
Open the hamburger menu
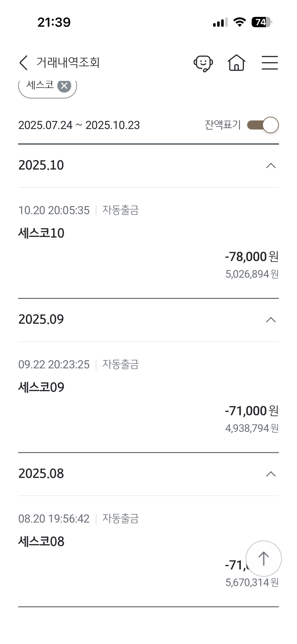[x=270, y=63]
